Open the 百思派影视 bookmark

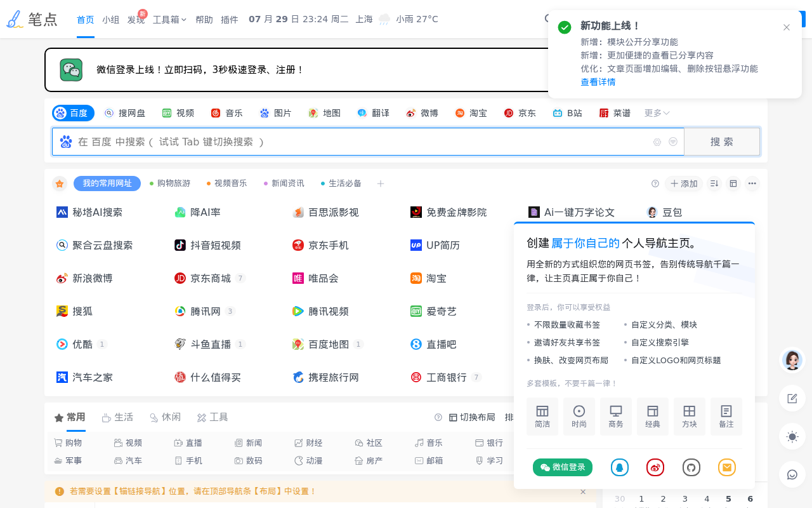[325, 212]
